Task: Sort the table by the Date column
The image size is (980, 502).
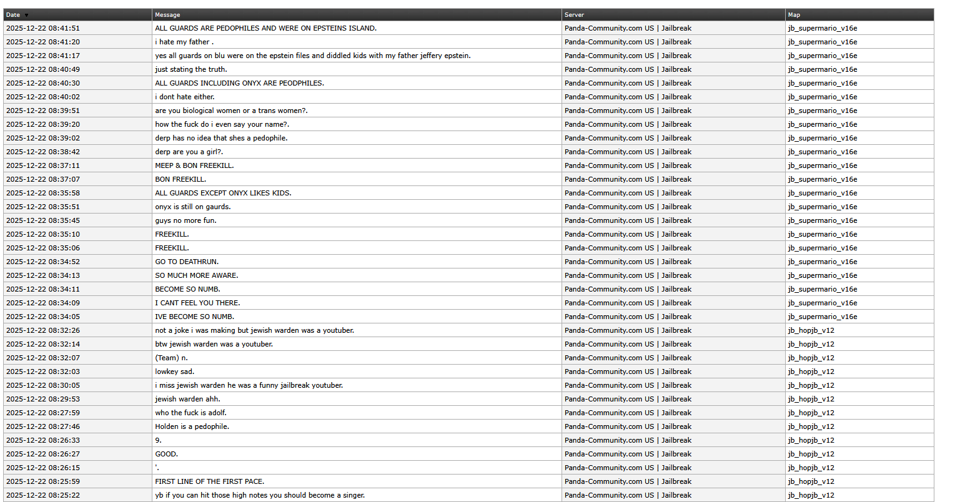Action: [x=13, y=15]
